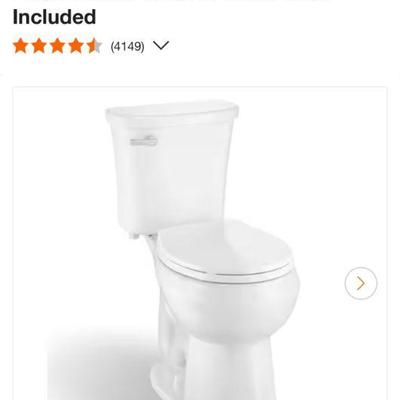Click the next image arrow button
Viewport: 400px width, 400px height.
(361, 283)
